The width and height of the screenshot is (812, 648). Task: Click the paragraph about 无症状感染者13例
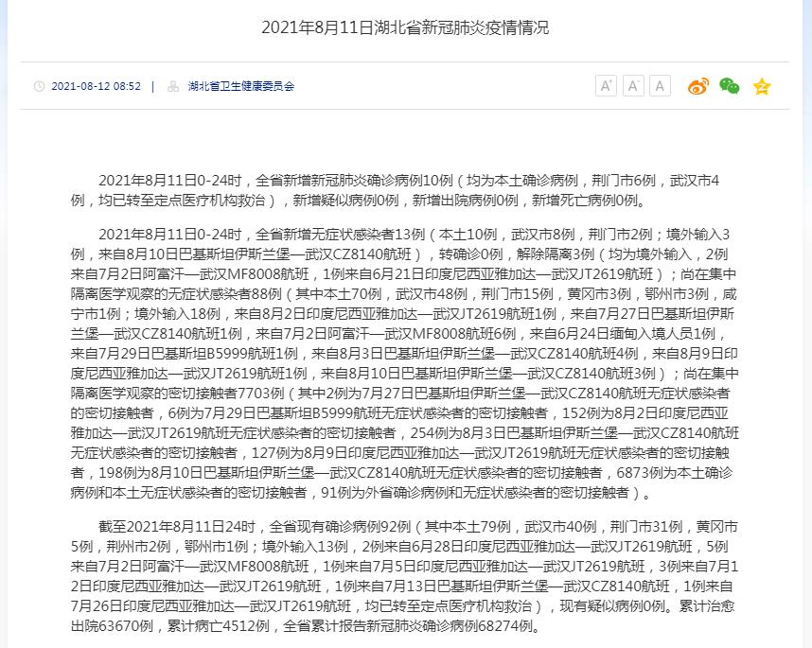[405, 363]
